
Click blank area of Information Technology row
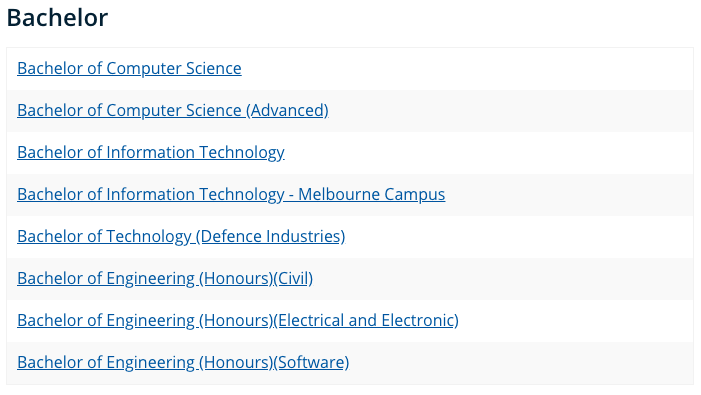coord(487,153)
